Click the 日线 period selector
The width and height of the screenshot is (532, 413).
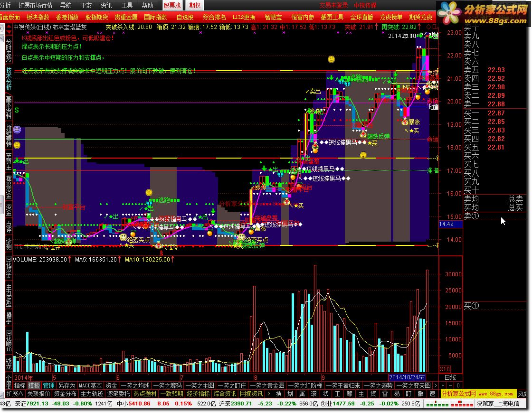coord(450,377)
